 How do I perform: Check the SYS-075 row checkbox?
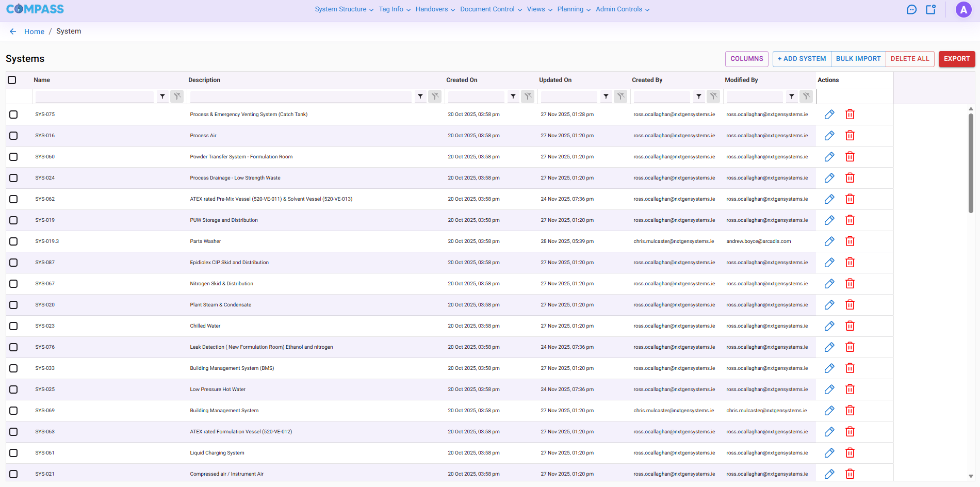coord(13,115)
